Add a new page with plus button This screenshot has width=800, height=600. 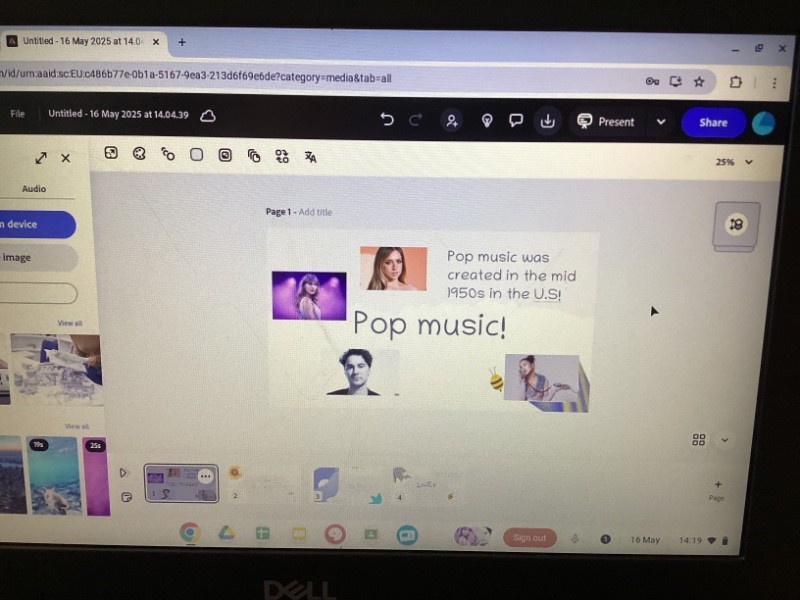717,490
